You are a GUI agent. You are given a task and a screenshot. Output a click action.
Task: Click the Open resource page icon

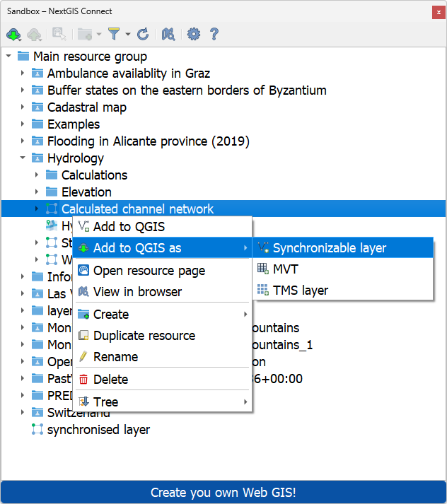pyautogui.click(x=83, y=270)
